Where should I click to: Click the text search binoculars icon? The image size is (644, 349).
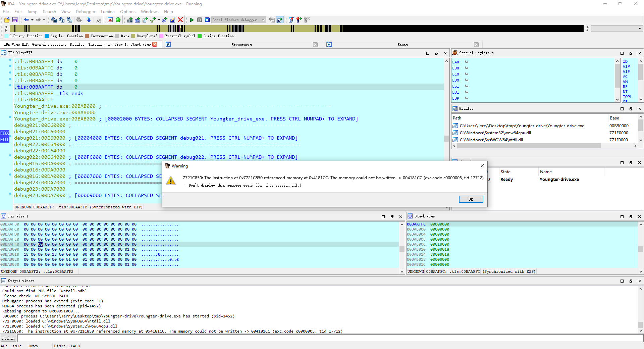[x=62, y=20]
